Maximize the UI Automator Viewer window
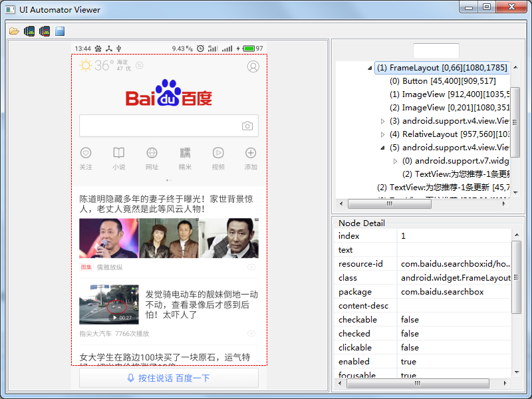 point(487,7)
